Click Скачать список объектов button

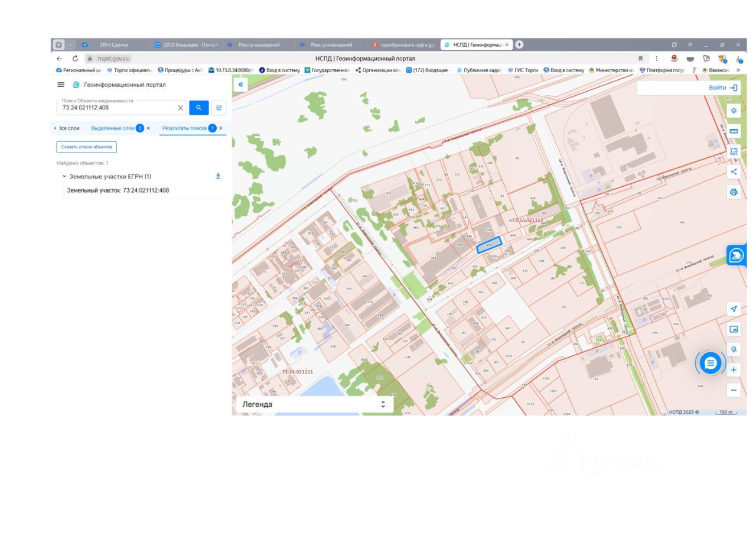(87, 147)
